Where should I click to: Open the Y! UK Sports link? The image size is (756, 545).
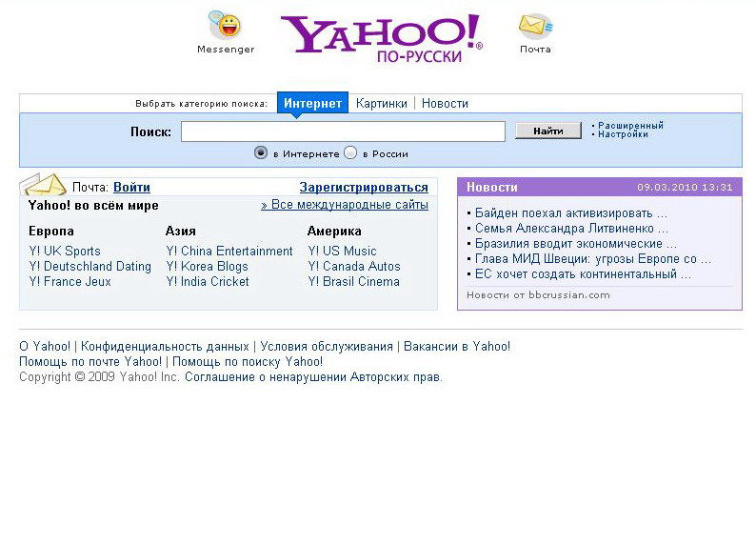[x=65, y=252]
